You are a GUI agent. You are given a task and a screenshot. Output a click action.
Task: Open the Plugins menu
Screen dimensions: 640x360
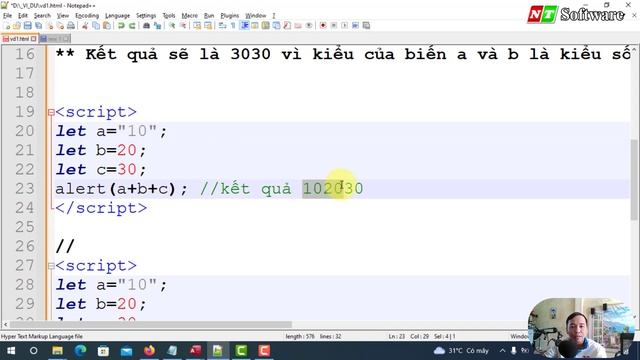pos(229,16)
